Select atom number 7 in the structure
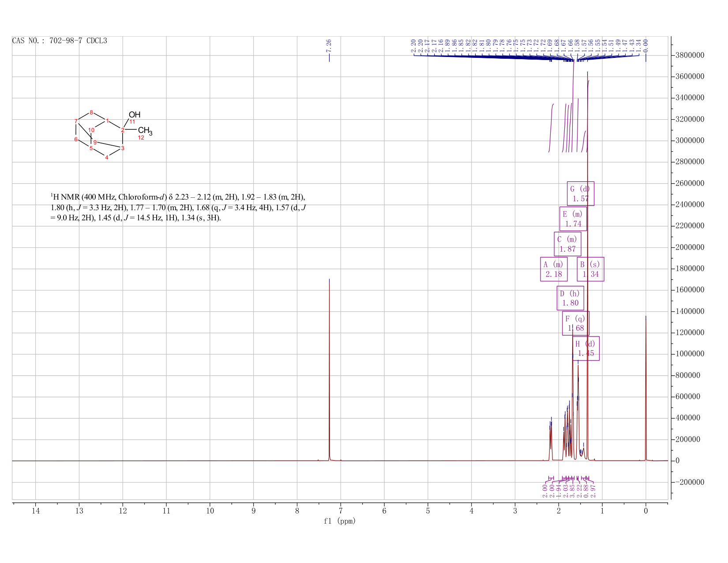 76,121
